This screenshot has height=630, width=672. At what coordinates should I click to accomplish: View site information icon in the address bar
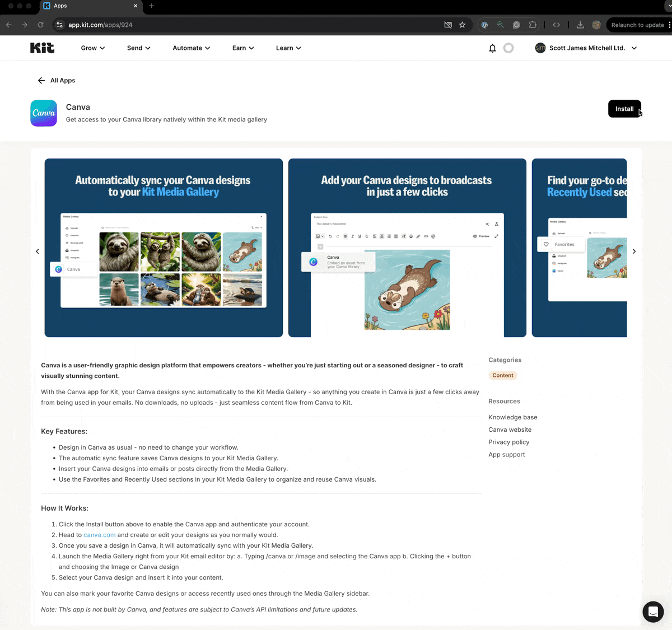(60, 25)
